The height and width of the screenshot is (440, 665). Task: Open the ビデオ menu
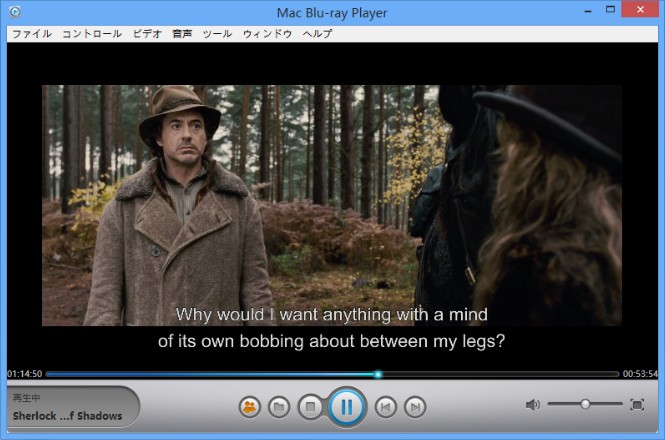(x=147, y=34)
